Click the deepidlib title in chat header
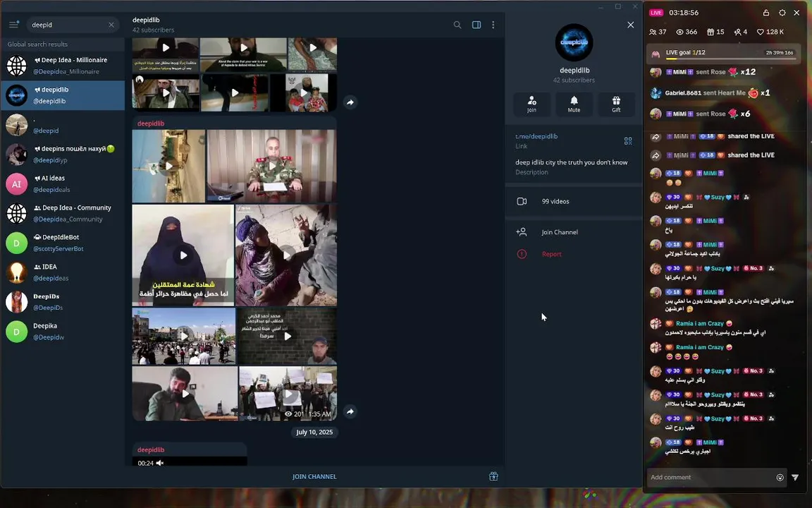812x508 pixels. 146,20
